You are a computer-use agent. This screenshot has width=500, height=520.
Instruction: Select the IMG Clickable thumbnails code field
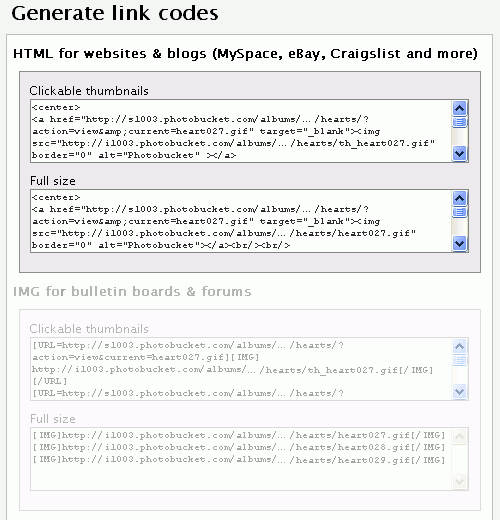241,369
